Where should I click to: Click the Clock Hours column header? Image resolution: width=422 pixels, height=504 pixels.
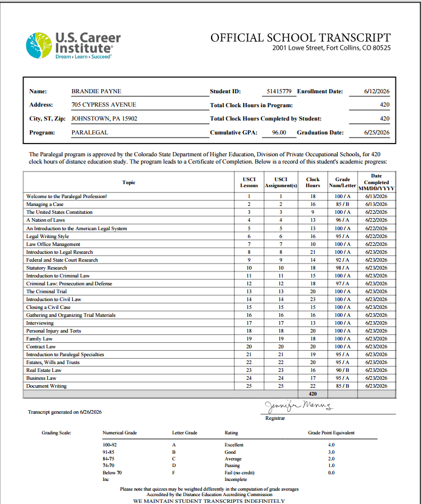click(313, 182)
